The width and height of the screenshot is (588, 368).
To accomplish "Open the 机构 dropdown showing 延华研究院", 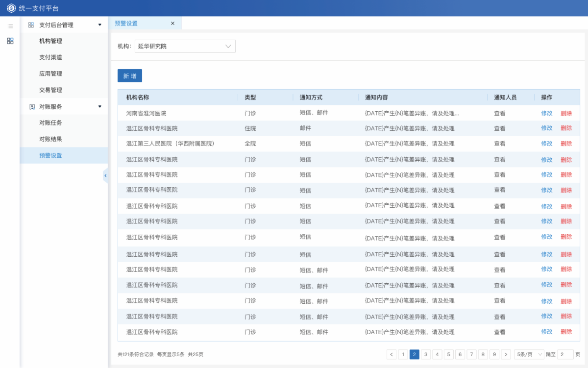I will click(185, 46).
